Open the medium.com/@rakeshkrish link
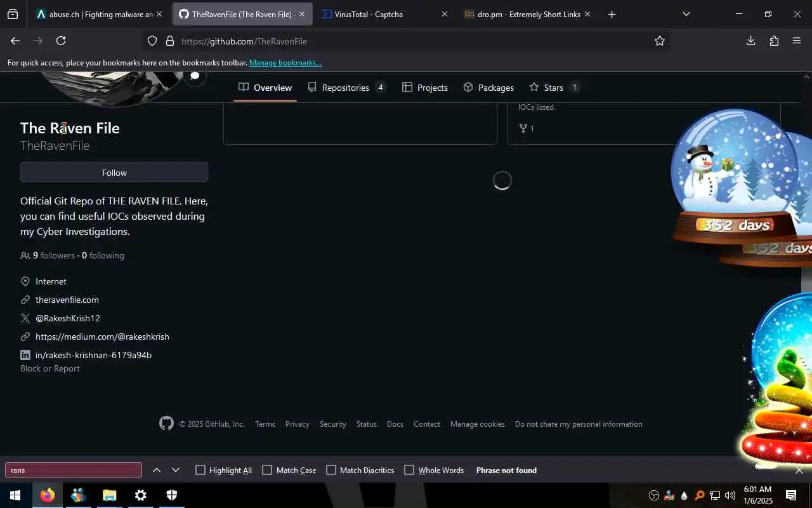Screen dimensions: 812x508 [102, 337]
